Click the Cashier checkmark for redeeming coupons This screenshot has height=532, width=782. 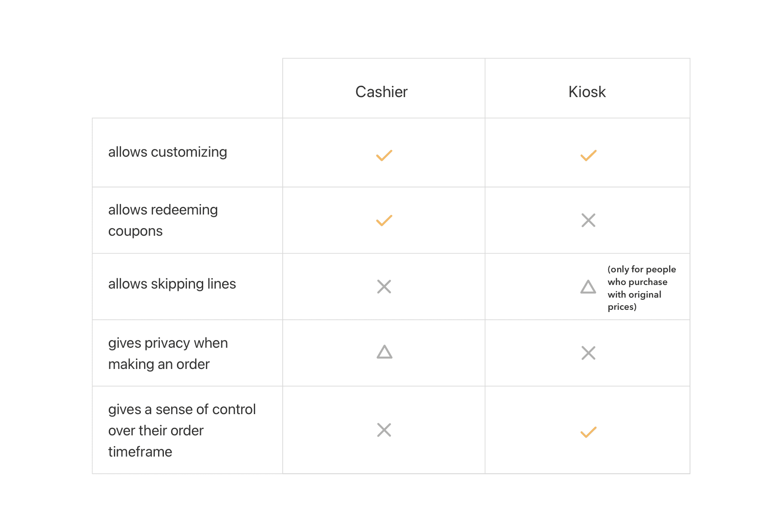384,220
